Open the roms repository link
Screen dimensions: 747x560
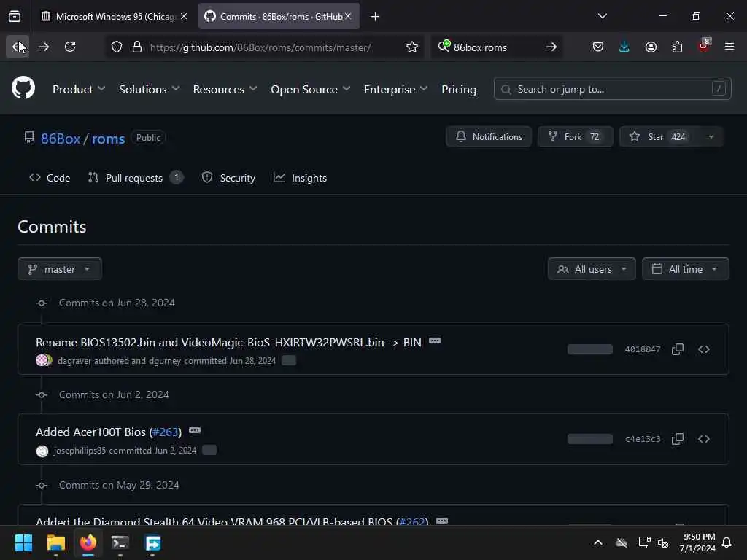[x=108, y=139]
